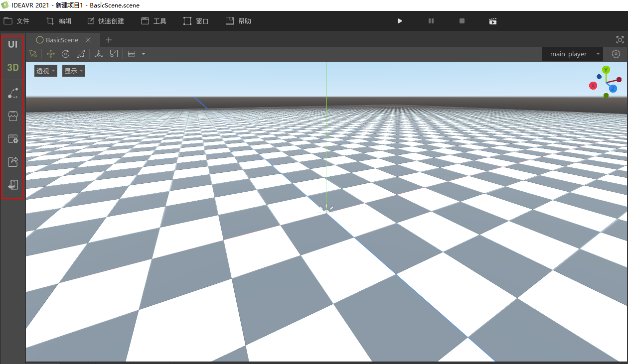The image size is (628, 364).
Task: Click the blue Z axis on gizmo
Action: pyautogui.click(x=613, y=89)
